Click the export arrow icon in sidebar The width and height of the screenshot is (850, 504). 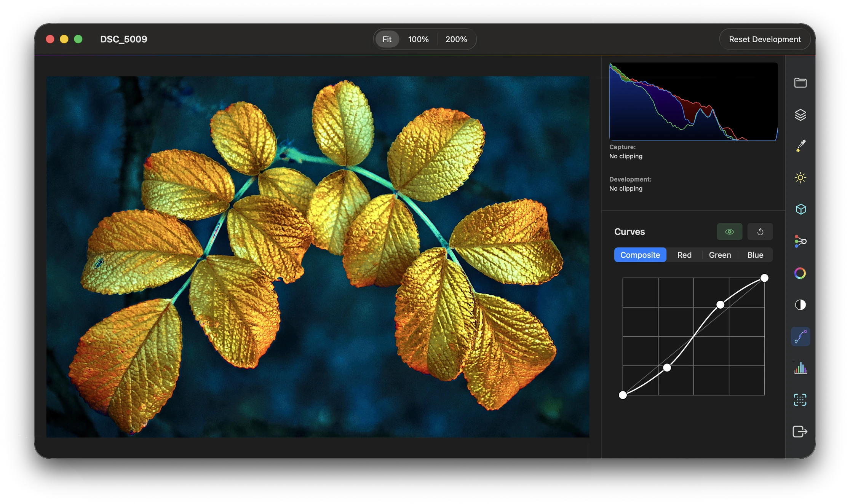(800, 432)
